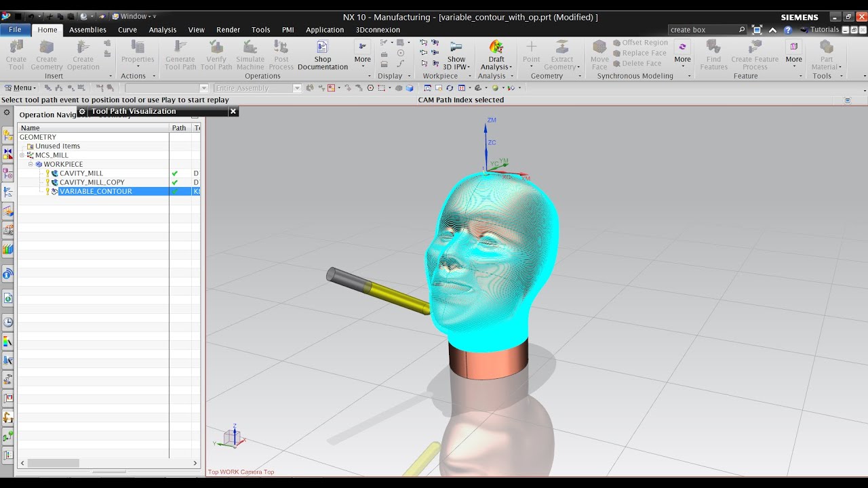Collapse the MCS_MILL tree node
This screenshot has height=488, width=868.
coord(22,155)
